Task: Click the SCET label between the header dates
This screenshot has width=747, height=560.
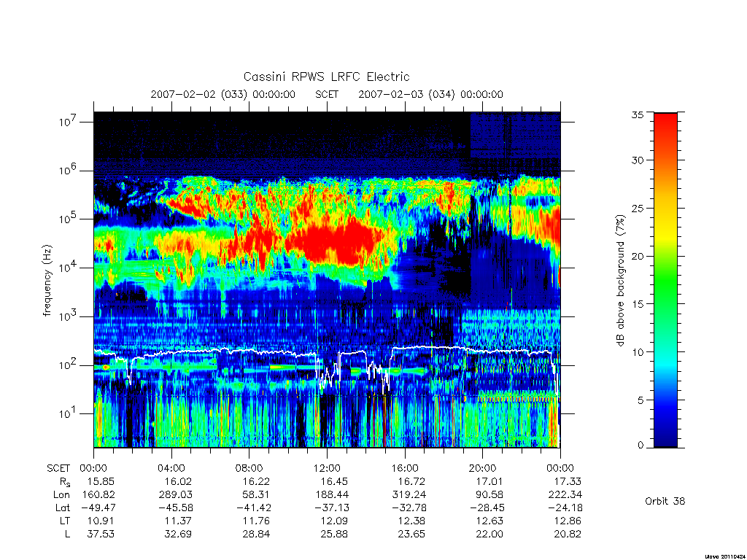Action: coord(327,94)
